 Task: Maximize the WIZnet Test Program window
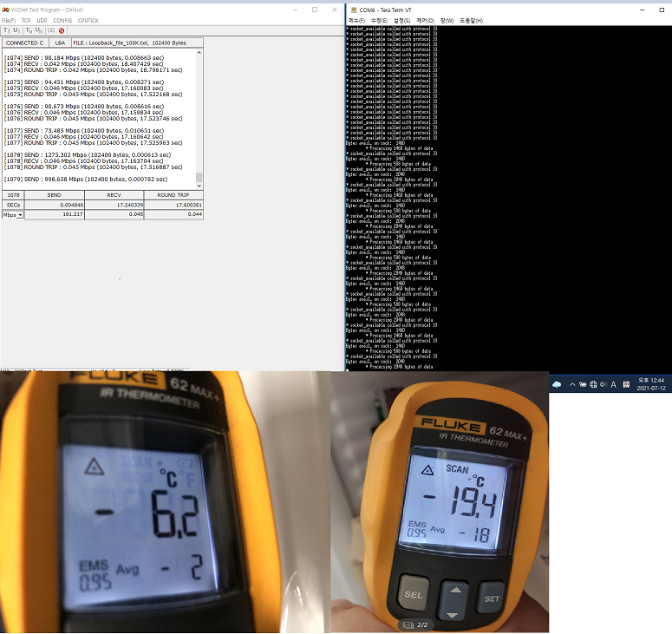point(315,10)
